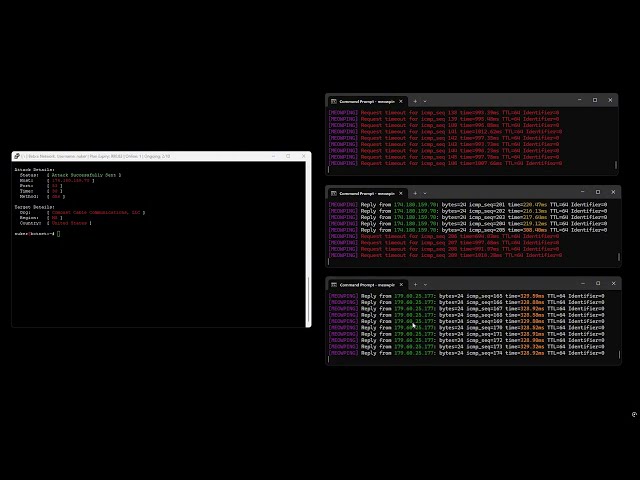640x480 pixels.
Task: Close the 174.188.159.70 ping window
Action: click(x=613, y=192)
